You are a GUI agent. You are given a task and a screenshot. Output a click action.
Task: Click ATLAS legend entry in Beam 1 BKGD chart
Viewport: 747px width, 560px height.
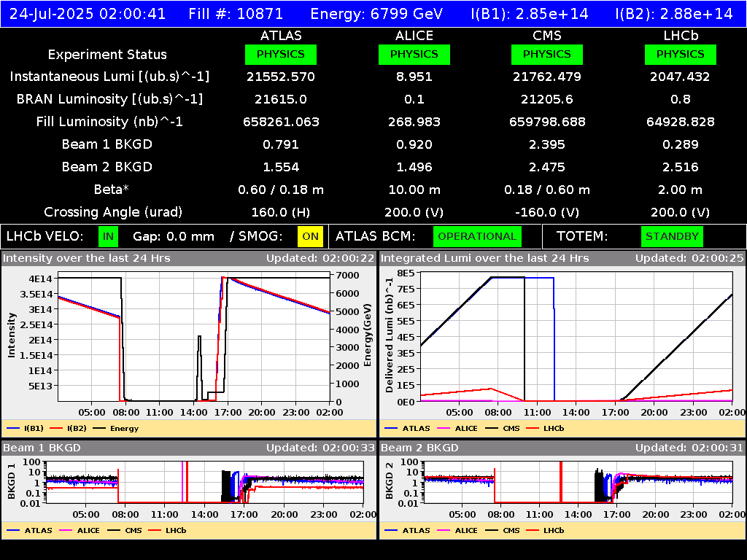29,530
